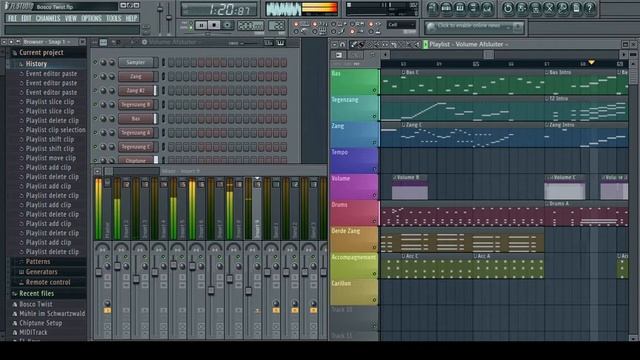This screenshot has width=640, height=360.
Task: Open the mixer shortcut icon
Action: pos(487,8)
